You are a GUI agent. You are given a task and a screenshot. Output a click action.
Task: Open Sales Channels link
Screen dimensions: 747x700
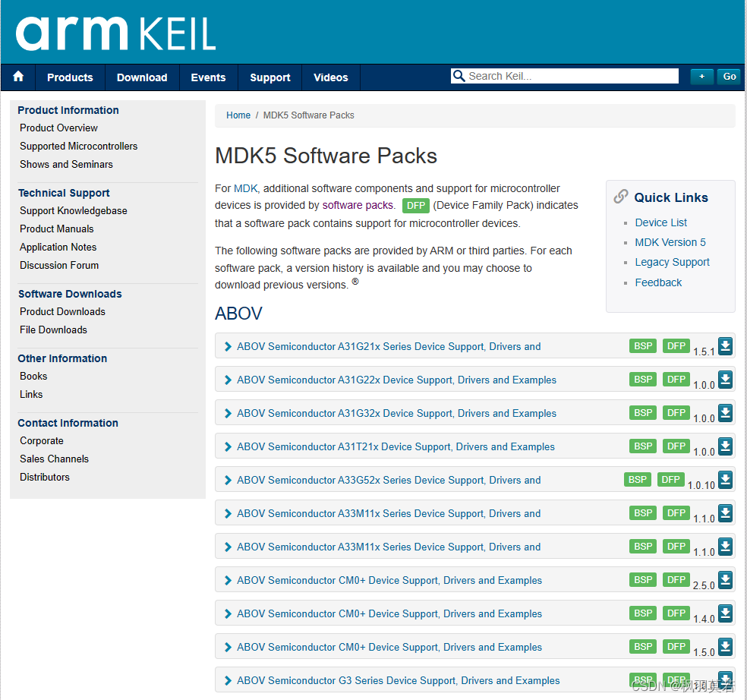click(x=55, y=459)
